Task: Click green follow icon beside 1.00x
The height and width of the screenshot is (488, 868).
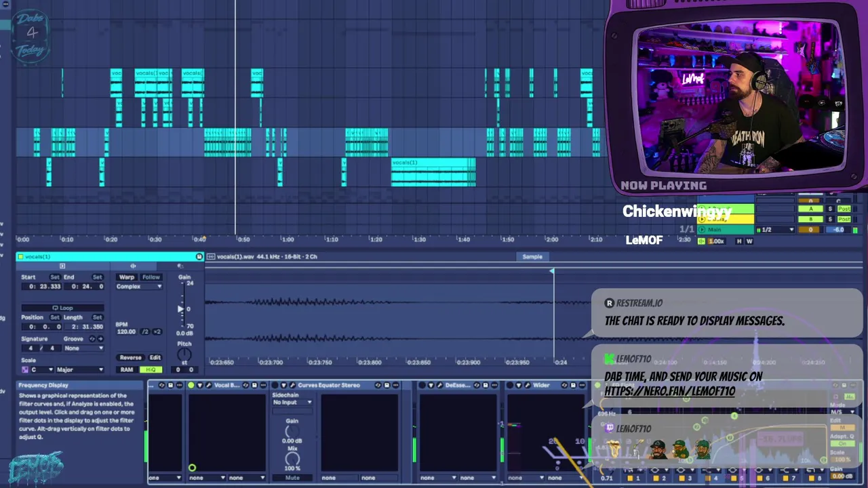Action: pyautogui.click(x=701, y=241)
